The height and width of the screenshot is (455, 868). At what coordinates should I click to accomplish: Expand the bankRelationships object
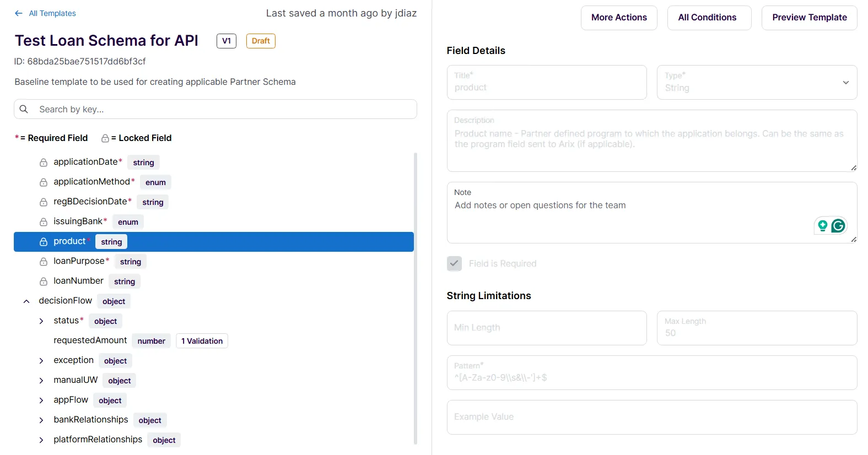click(x=41, y=420)
